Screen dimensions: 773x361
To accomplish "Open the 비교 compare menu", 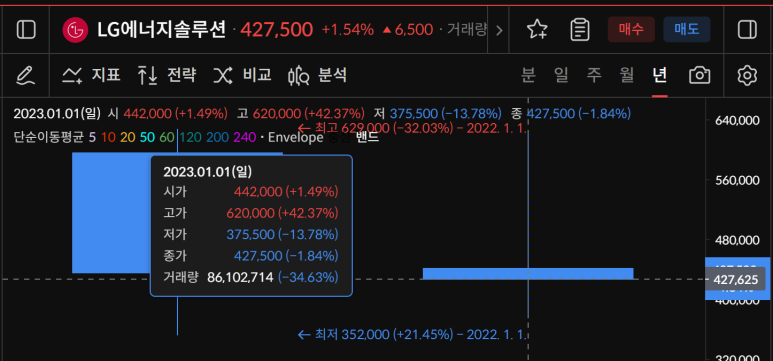I will [x=242, y=75].
